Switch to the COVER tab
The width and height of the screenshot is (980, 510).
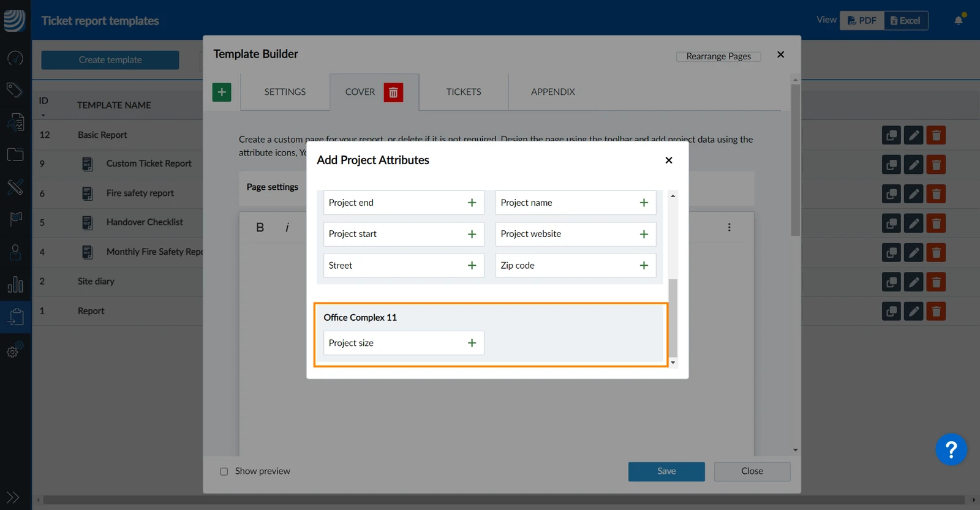[360, 92]
